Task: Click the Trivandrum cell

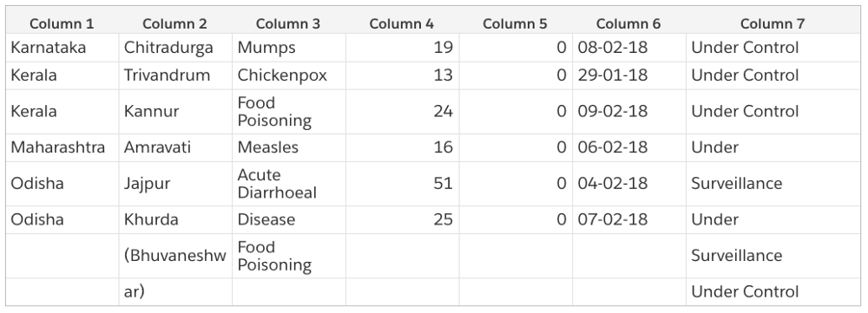Action: (x=175, y=75)
